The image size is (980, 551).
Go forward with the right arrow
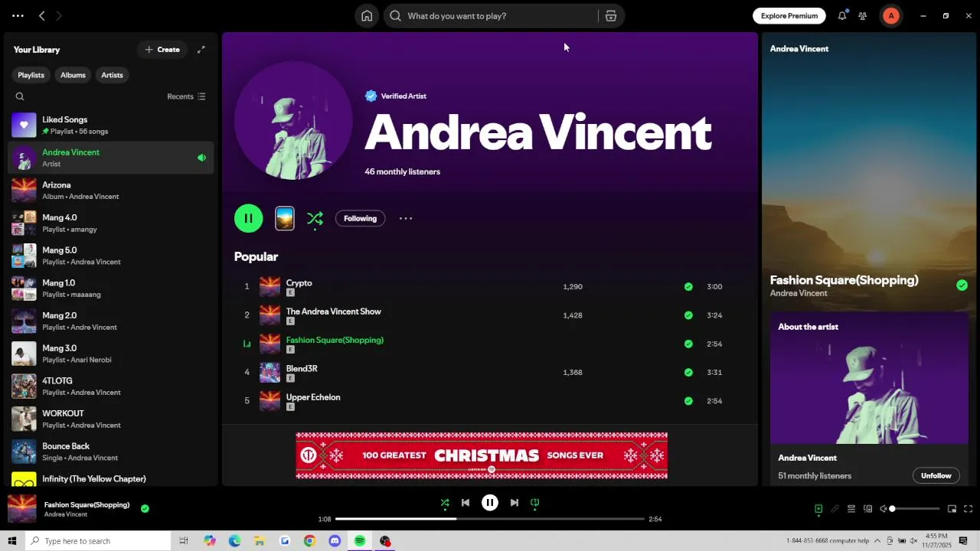[x=59, y=16]
